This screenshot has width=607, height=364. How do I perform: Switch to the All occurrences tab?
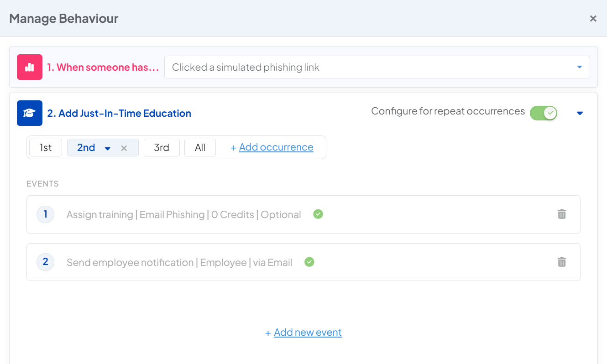click(x=200, y=147)
